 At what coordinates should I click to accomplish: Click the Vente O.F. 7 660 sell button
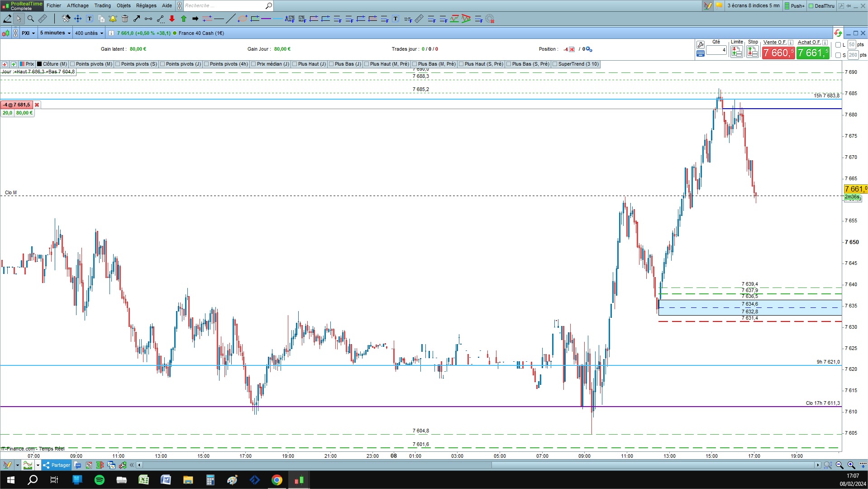pyautogui.click(x=778, y=53)
